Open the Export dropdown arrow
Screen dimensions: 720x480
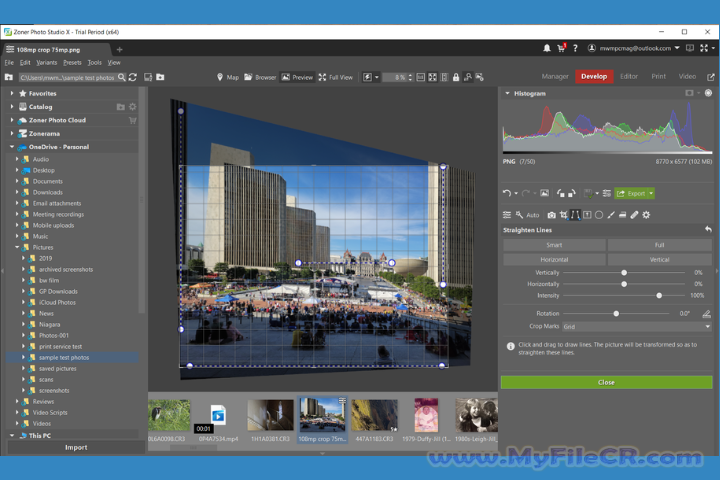pyautogui.click(x=651, y=193)
